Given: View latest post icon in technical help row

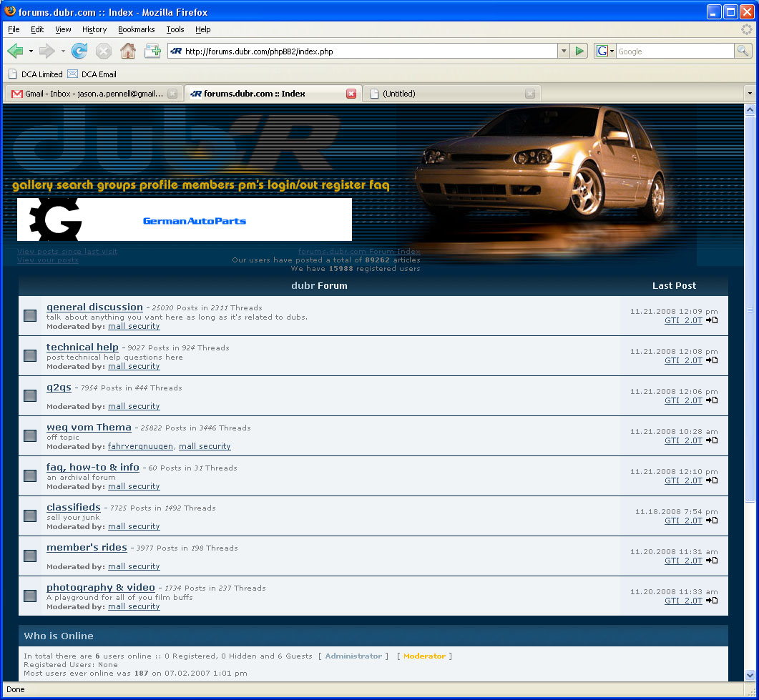Looking at the screenshot, I should click(x=712, y=360).
